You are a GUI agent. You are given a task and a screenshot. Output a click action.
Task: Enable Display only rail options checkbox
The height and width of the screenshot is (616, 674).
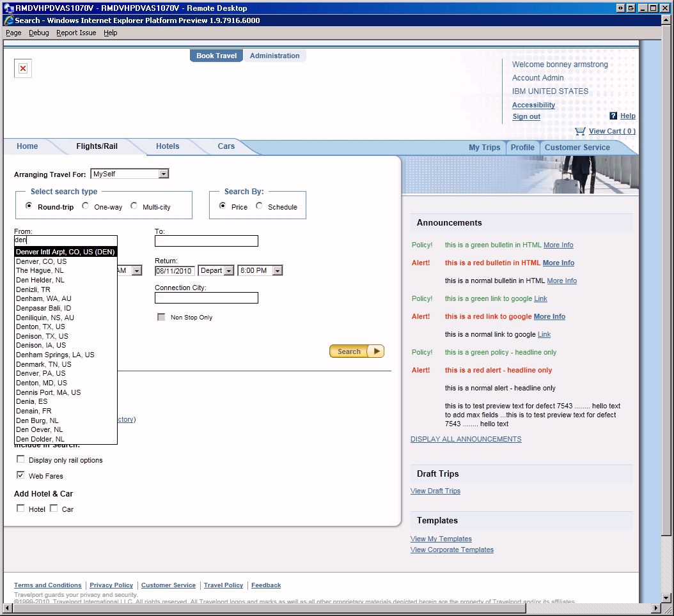[20, 459]
